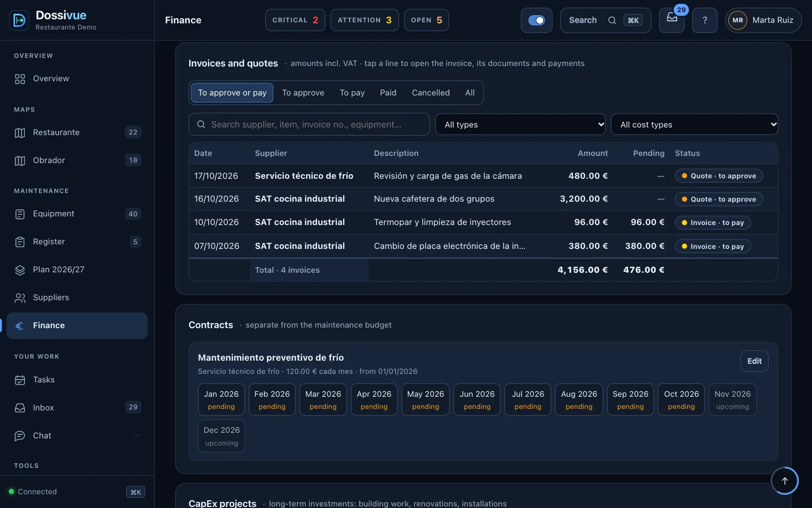Open the Overview grid icon
The height and width of the screenshot is (508, 812).
20,79
